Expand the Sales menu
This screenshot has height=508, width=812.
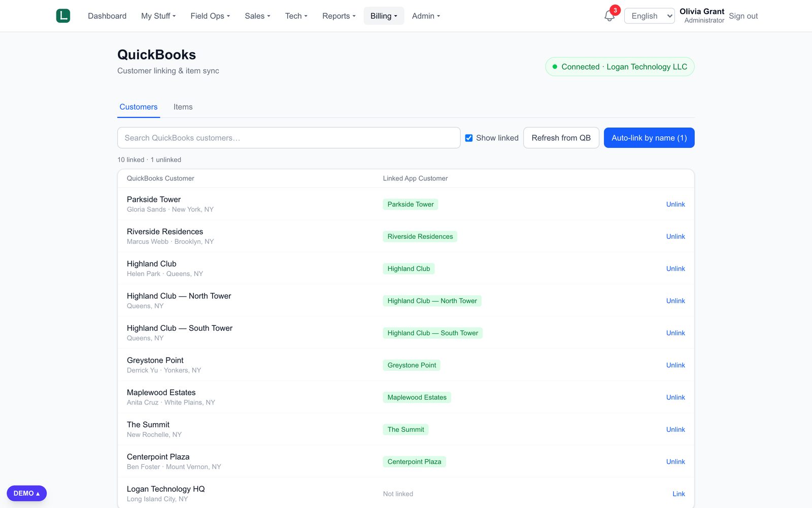257,16
